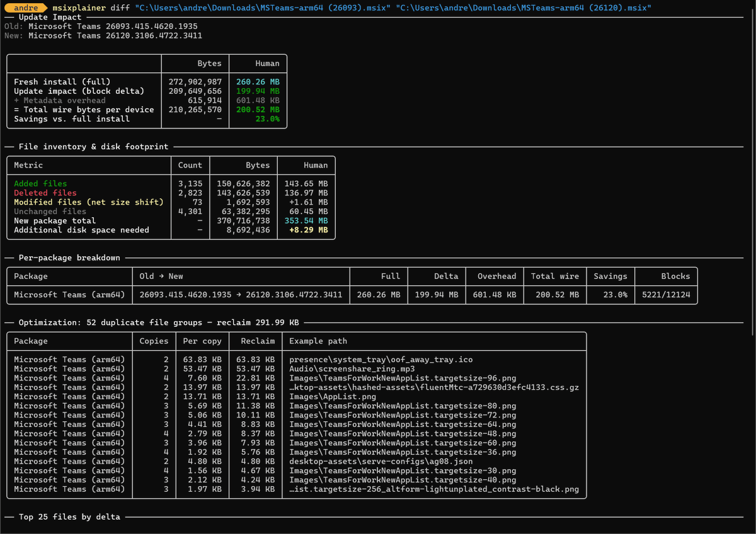Select path "presence\system_tray\oof_away_tray.ico"

point(381,360)
